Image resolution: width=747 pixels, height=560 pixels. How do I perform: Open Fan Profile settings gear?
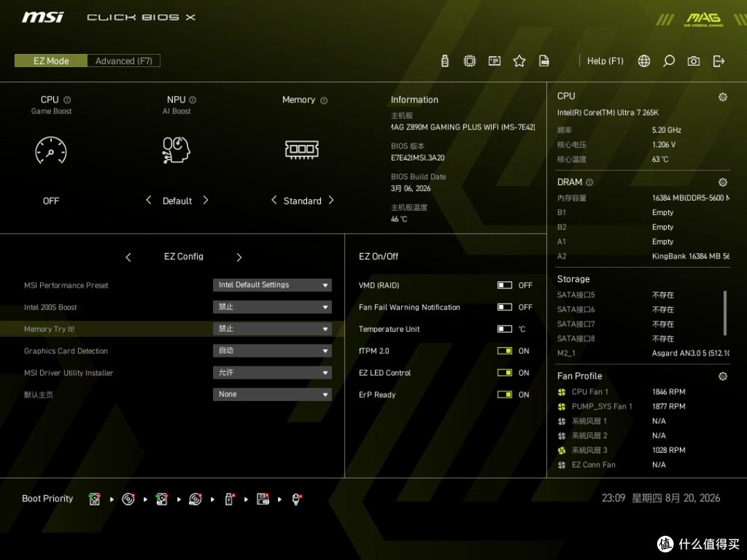[723, 376]
